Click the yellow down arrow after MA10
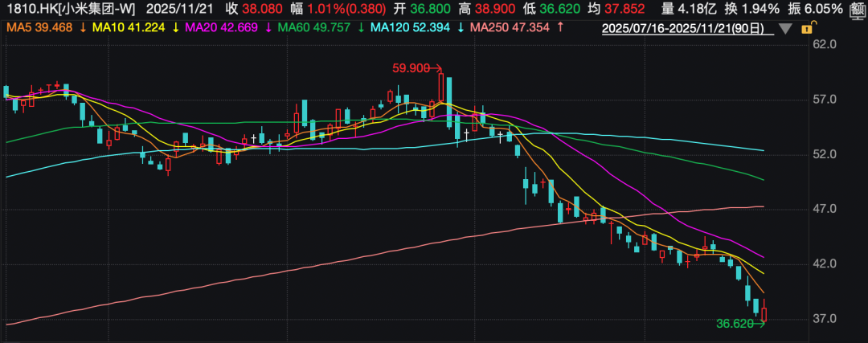868x343 pixels. 174,28
